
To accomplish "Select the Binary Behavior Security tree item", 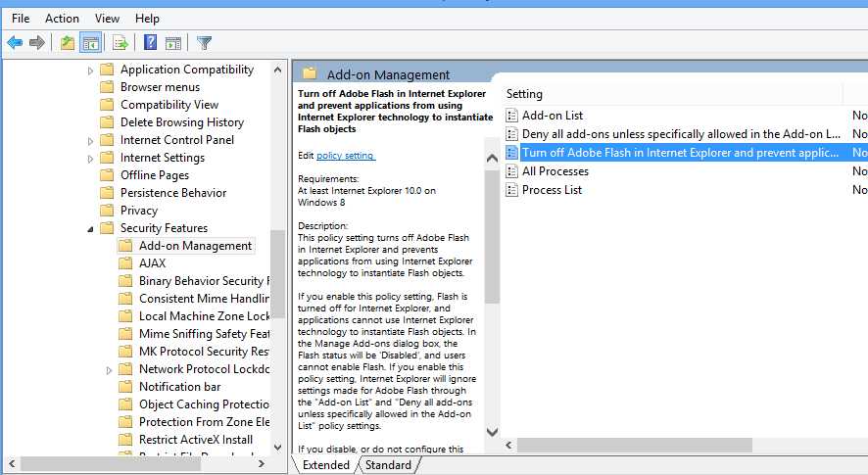I will tap(204, 281).
